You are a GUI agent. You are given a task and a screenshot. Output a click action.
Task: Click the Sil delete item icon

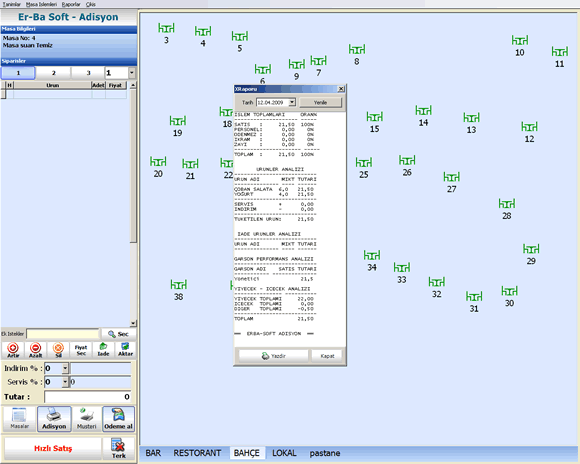click(58, 350)
